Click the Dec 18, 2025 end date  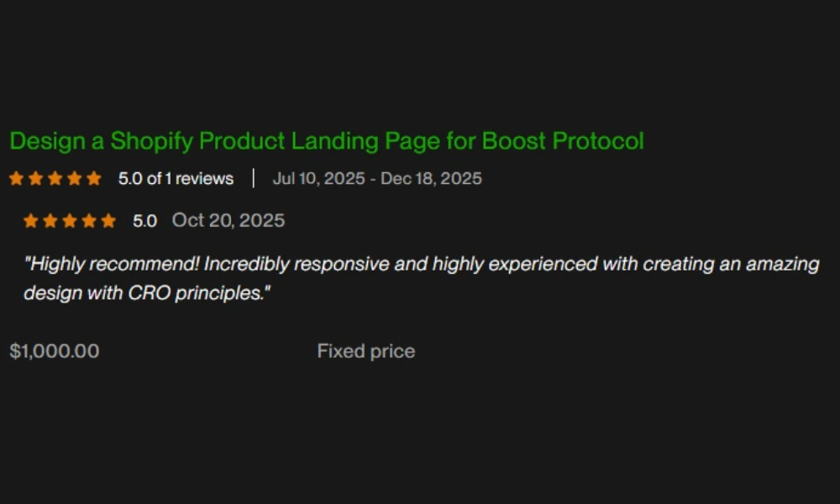coord(431,178)
